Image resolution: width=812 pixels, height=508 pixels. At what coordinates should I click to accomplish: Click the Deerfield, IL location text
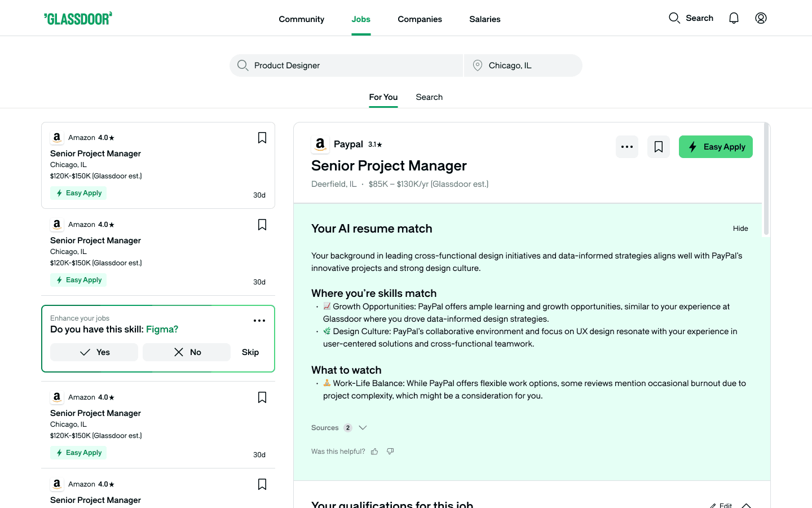pyautogui.click(x=334, y=184)
